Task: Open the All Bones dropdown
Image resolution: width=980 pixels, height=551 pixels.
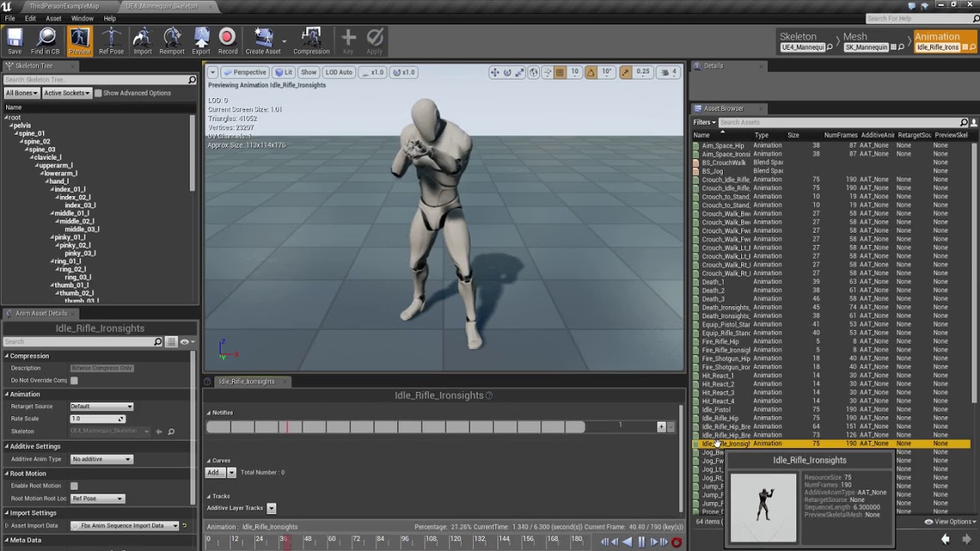Action: [22, 93]
